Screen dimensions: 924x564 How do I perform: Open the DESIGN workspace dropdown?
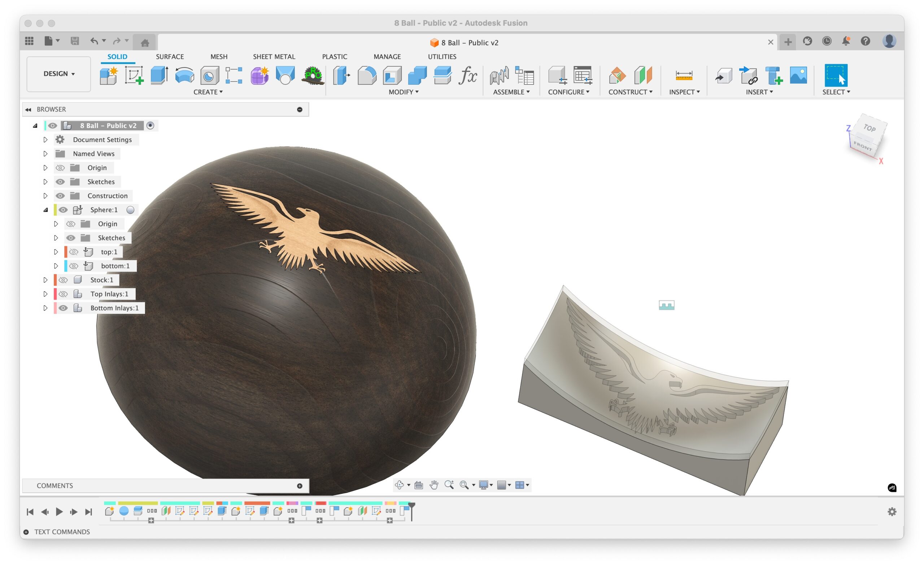[x=59, y=74]
